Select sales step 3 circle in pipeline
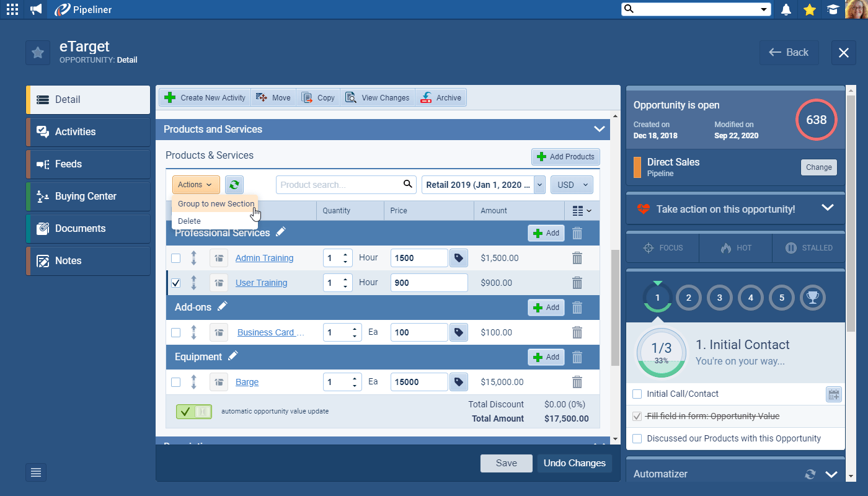Screen dimensions: 868x496 (719, 298)
